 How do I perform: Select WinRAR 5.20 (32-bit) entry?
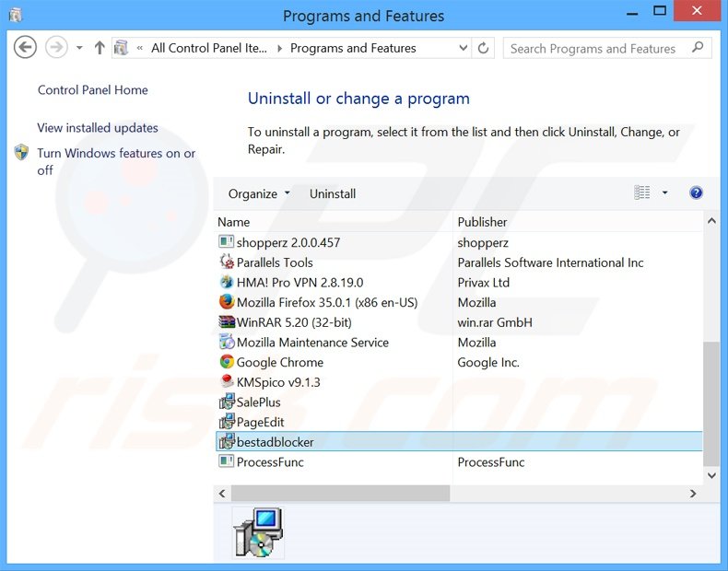(x=459, y=322)
